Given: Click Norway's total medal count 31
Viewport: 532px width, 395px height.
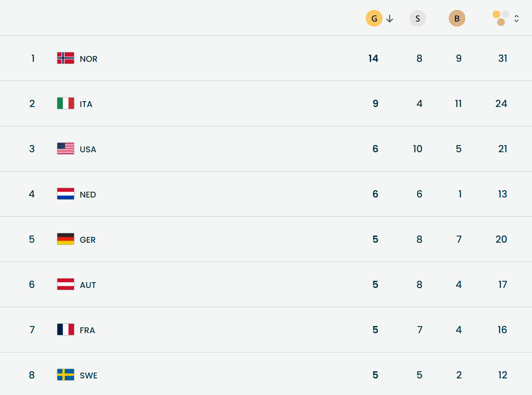Looking at the screenshot, I should [502, 59].
